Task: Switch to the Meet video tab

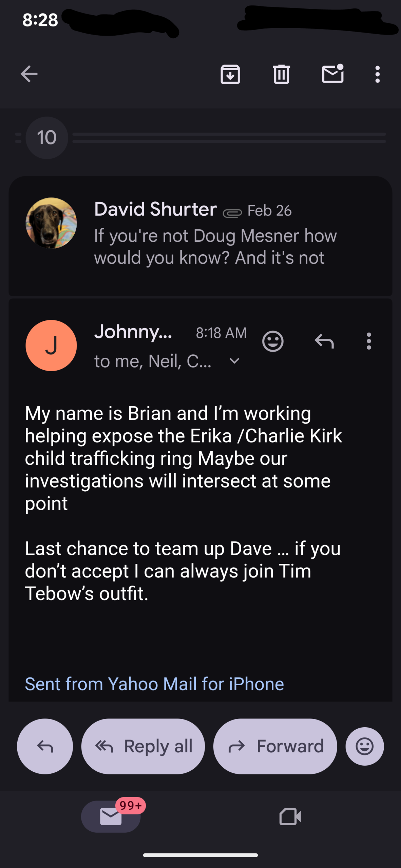Action: coord(290,816)
